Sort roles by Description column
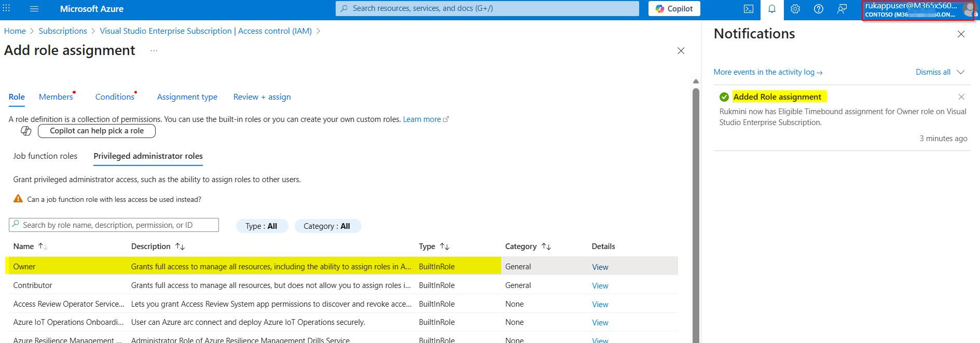Image resolution: width=980 pixels, height=343 pixels. 180,246
